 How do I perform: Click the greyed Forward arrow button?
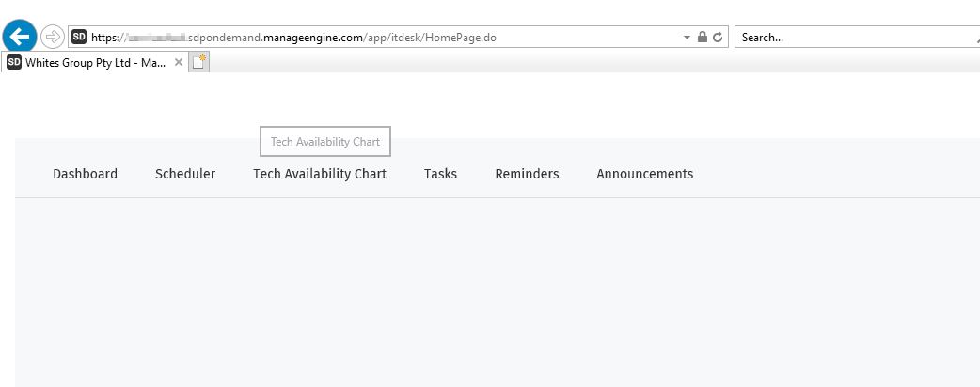[53, 37]
